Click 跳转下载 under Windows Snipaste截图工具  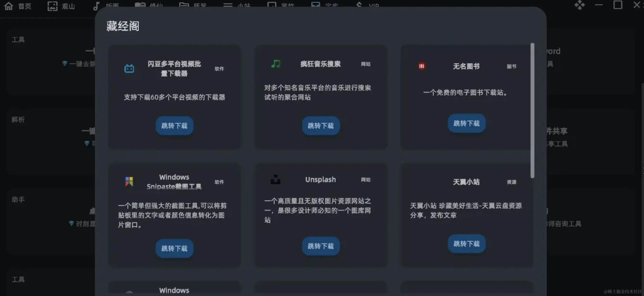point(174,248)
